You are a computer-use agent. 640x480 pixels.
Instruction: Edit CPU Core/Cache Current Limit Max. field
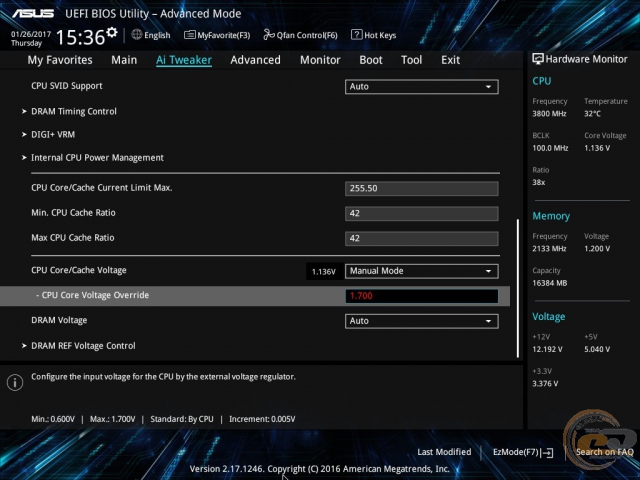422,189
